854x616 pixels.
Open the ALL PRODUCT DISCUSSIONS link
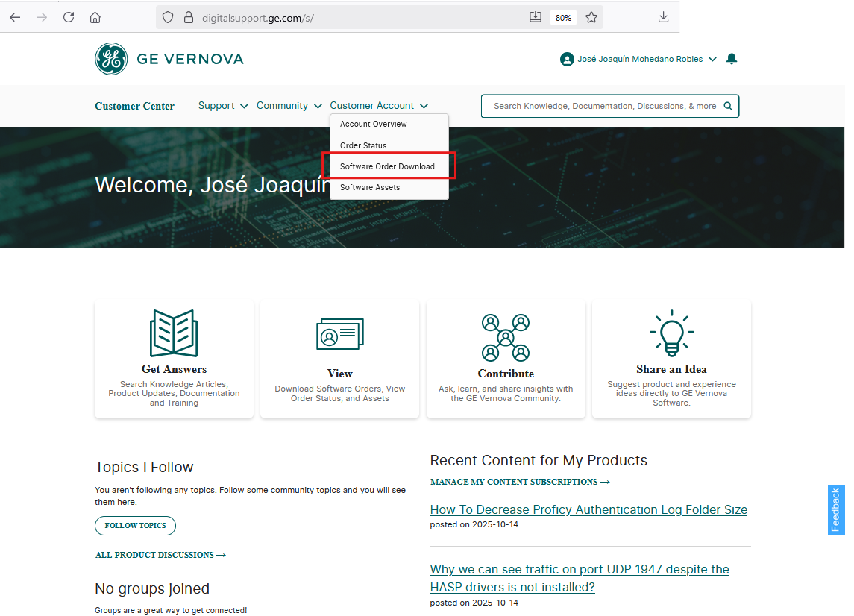pos(160,555)
